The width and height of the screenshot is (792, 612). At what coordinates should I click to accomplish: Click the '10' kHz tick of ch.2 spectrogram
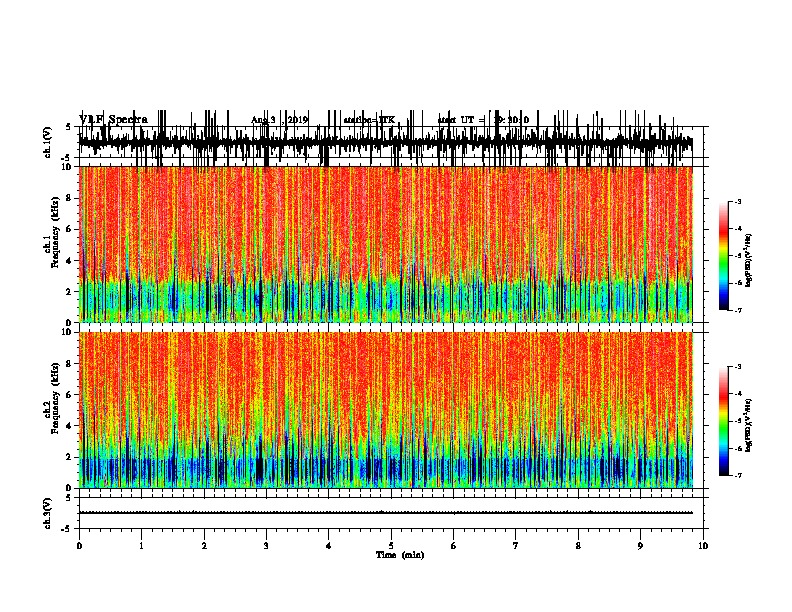coord(68,332)
